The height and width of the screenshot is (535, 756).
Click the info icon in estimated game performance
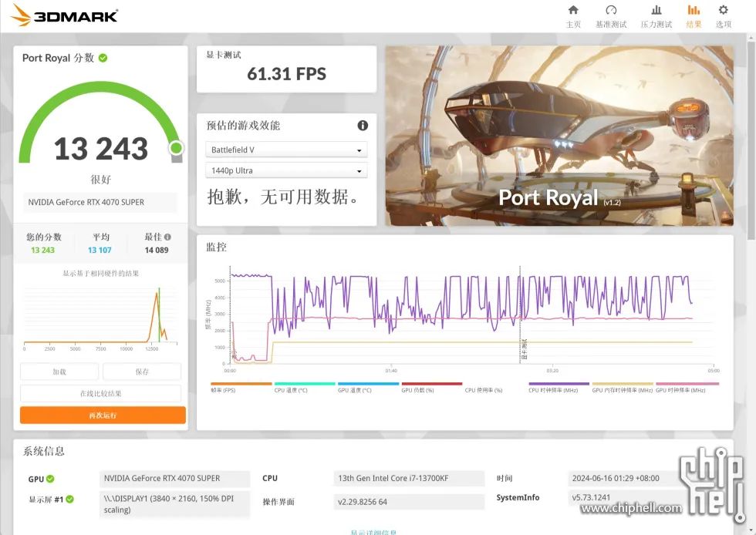(x=363, y=126)
